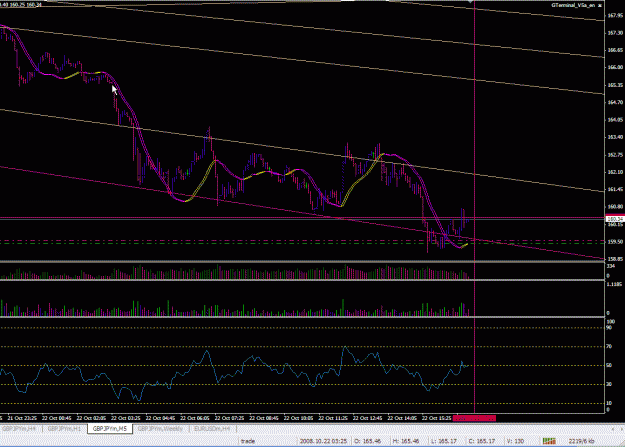Click the 'trade' status bar entry
The image size is (625, 447).
point(248,441)
